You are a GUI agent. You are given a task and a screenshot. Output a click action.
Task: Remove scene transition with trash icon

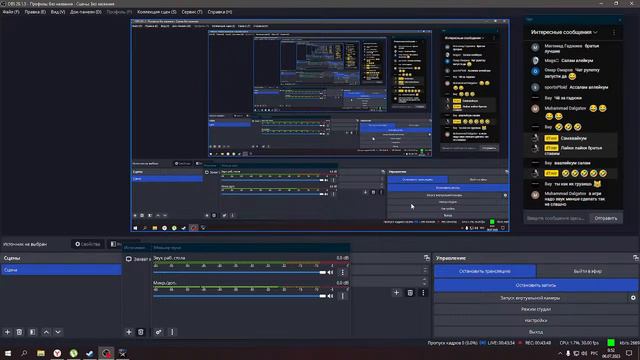pyautogui.click(x=410, y=293)
